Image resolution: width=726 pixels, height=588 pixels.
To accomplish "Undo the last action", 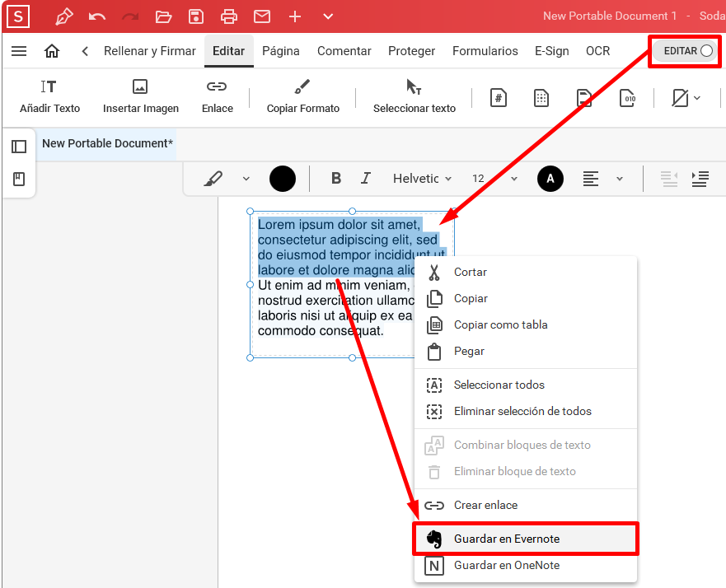I will coord(96,17).
